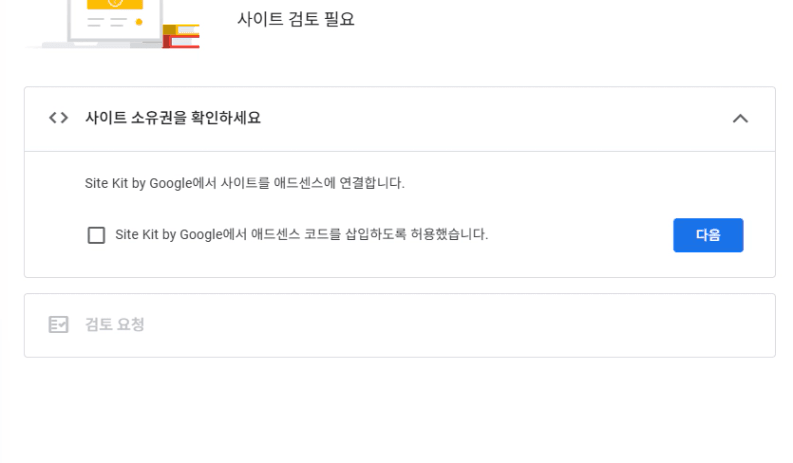Click the 사이트 소유권을 확인하세요 header title

pos(173,118)
